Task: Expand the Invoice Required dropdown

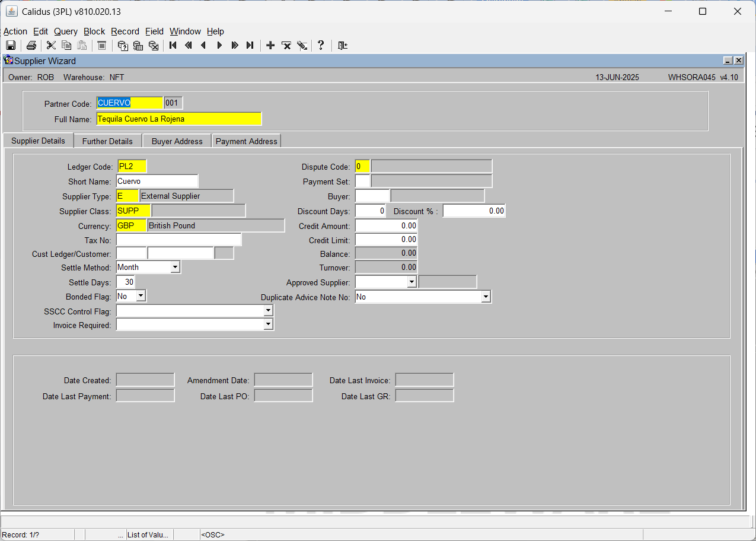Action: [x=269, y=324]
